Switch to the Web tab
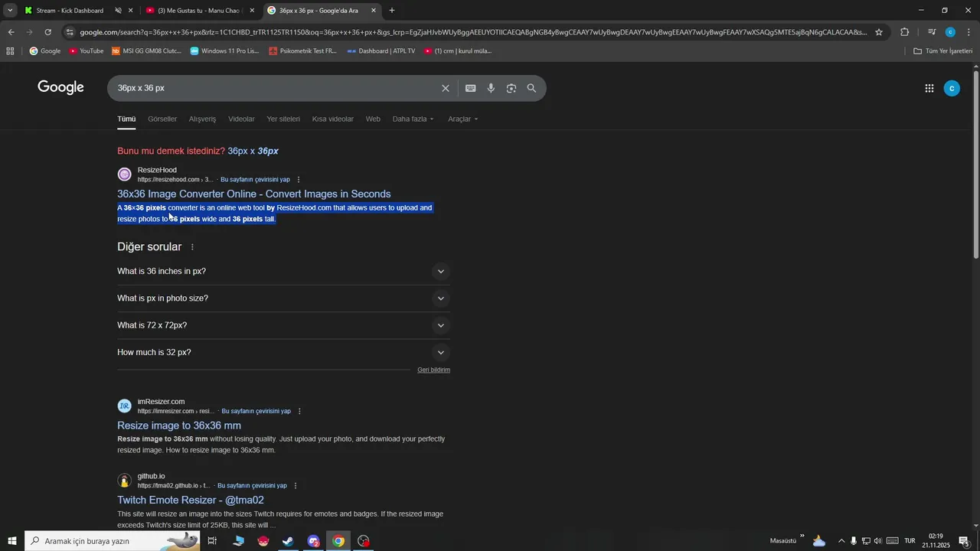The width and height of the screenshot is (980, 551). click(373, 119)
